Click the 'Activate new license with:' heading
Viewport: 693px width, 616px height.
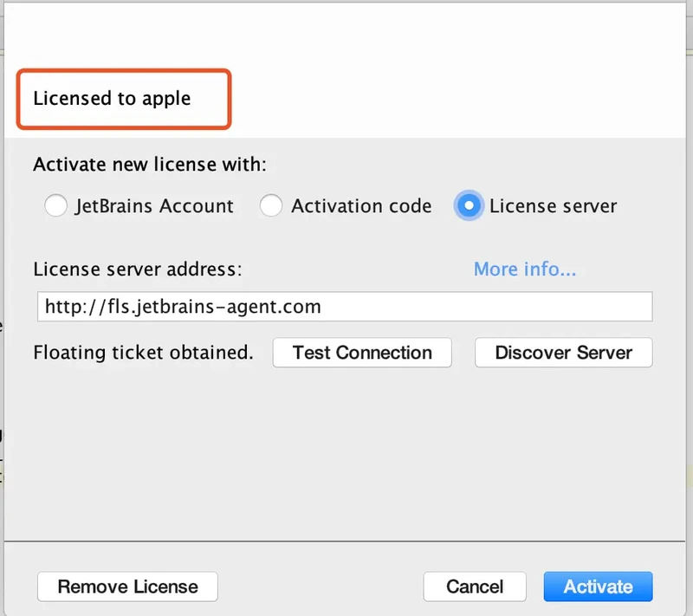pos(150,164)
